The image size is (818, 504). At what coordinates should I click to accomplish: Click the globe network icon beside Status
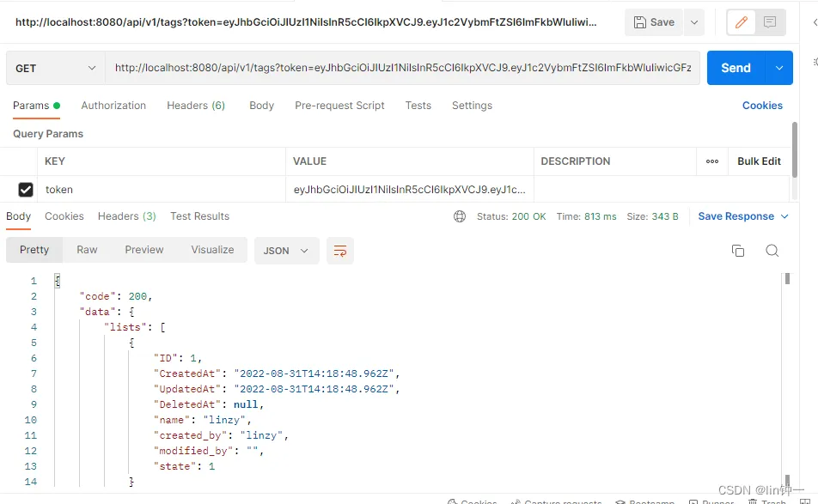pos(460,216)
